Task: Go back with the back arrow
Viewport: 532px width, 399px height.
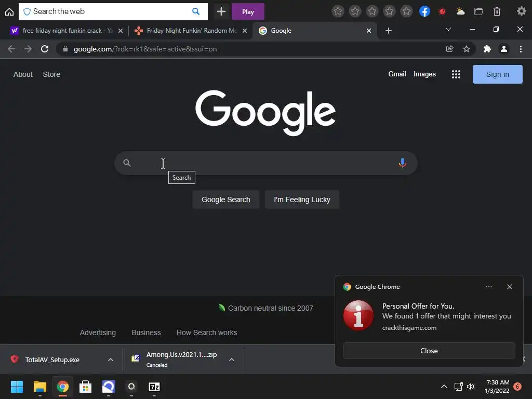Action: 11,49
